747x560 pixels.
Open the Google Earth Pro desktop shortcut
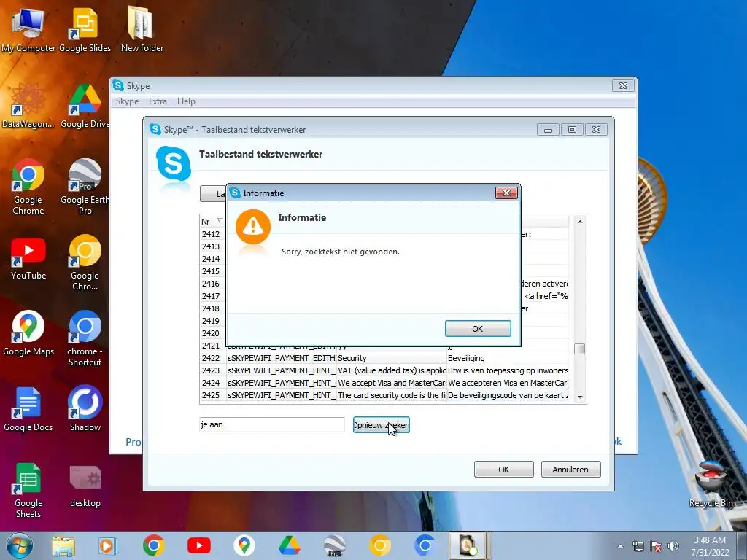(85, 187)
